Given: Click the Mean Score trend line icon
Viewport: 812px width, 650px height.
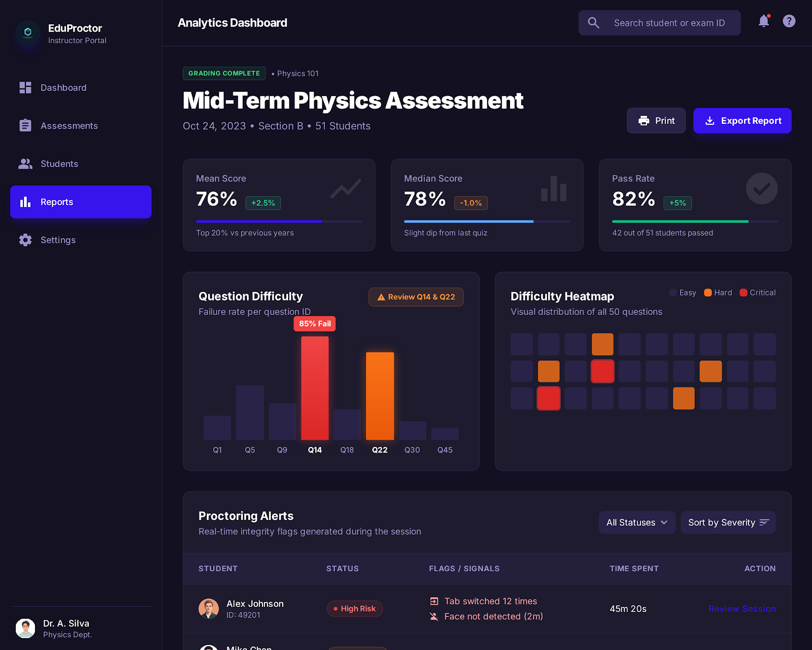Looking at the screenshot, I should [x=346, y=188].
